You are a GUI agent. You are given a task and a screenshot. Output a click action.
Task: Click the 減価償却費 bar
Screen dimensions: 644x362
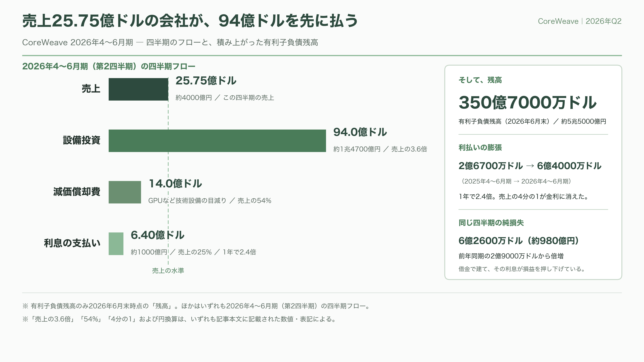pyautogui.click(x=125, y=192)
